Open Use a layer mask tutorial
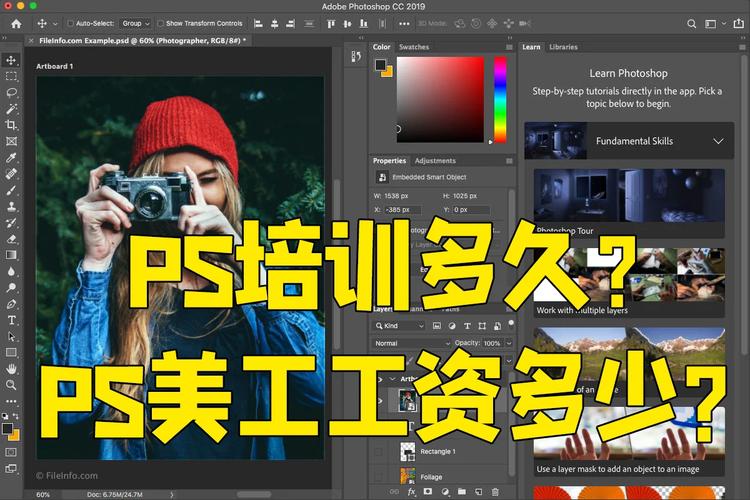The image size is (750, 500). tap(629, 441)
